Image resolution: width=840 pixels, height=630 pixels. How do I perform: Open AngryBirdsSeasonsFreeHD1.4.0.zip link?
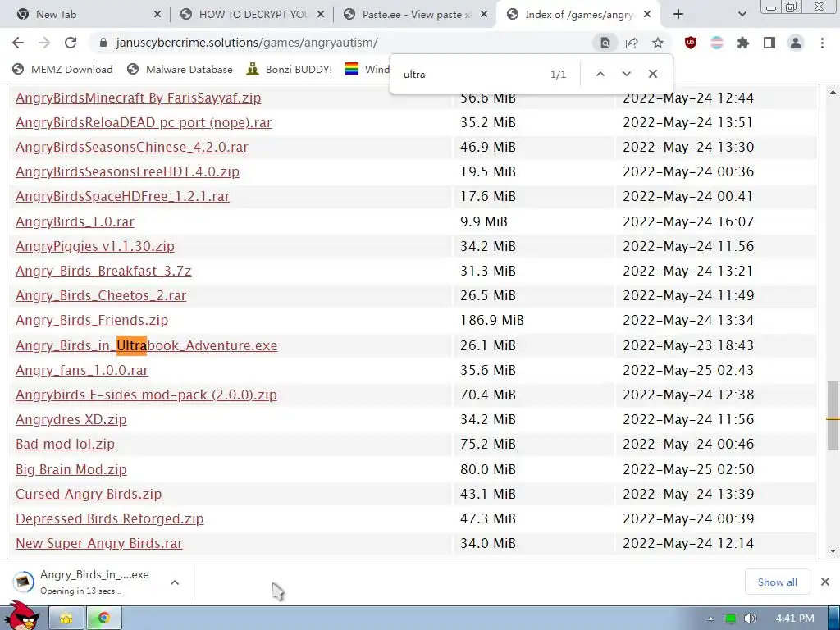coord(127,172)
